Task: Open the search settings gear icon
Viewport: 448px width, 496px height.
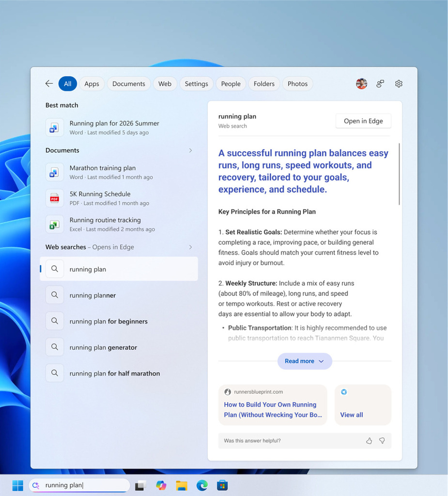Action: pyautogui.click(x=399, y=83)
